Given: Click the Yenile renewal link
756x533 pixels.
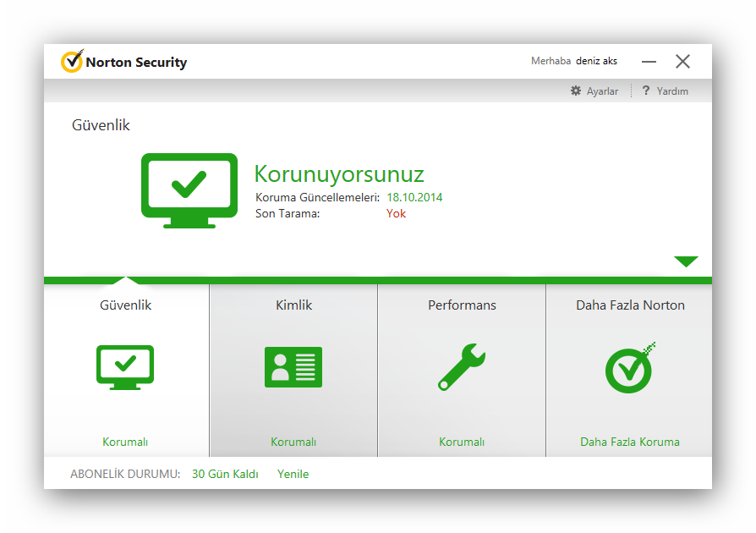Looking at the screenshot, I should pos(293,474).
